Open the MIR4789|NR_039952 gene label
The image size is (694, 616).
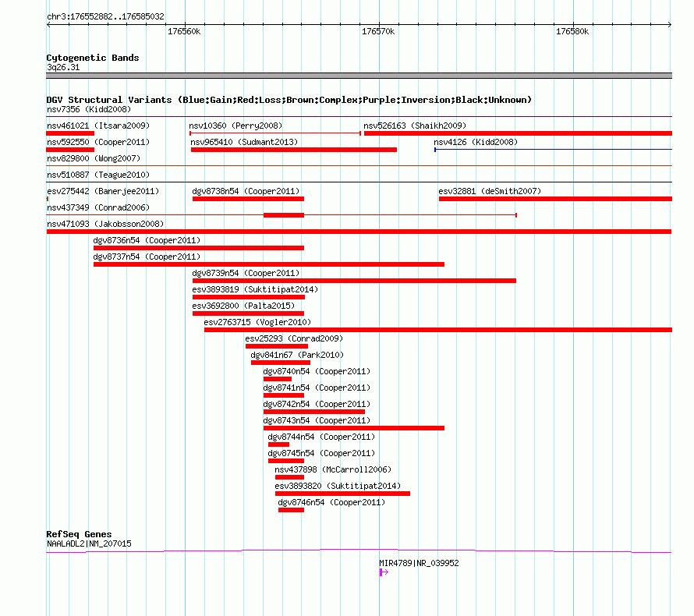[x=419, y=563]
